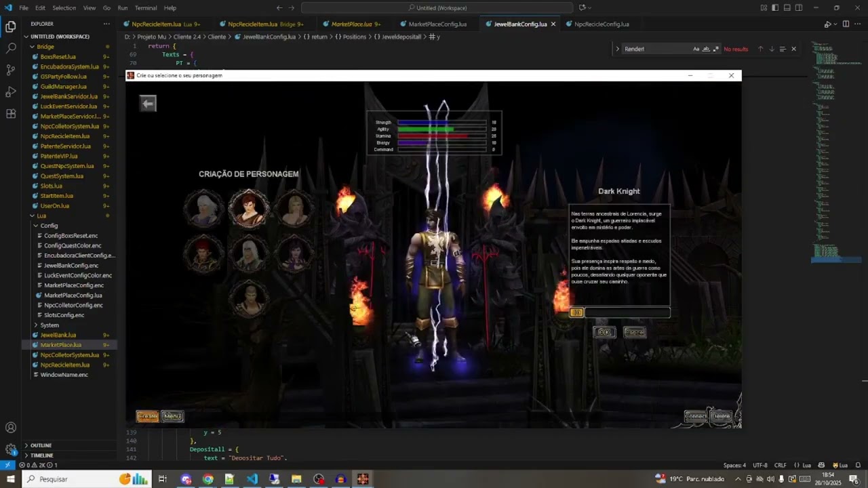
Task: Open Customize Layout button
Action: [764, 8]
